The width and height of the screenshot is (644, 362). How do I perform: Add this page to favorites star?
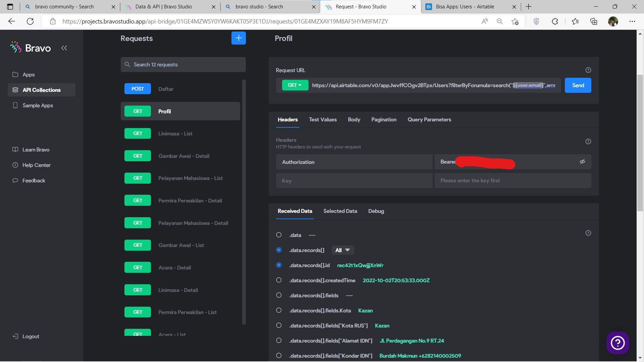tap(515, 21)
